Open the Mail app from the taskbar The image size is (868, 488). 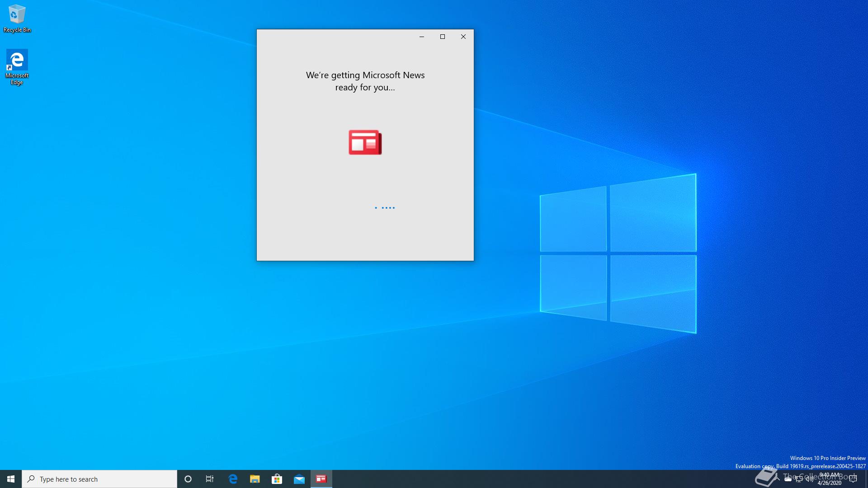click(299, 479)
